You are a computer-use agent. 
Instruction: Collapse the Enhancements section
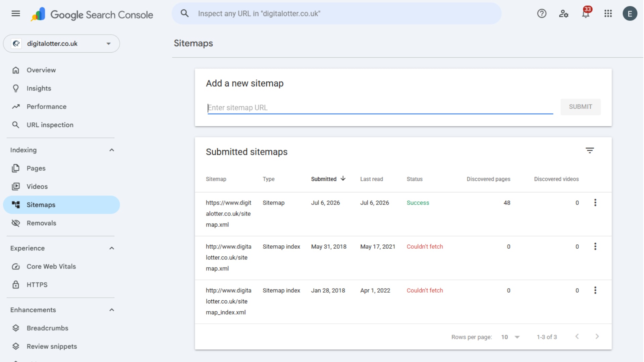point(112,310)
